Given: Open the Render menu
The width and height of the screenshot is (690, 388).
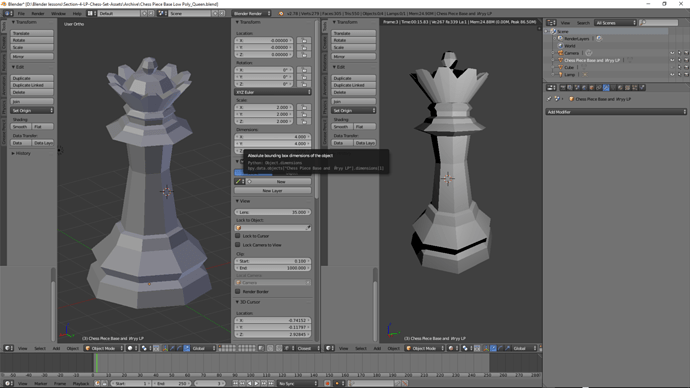Looking at the screenshot, I should click(x=38, y=13).
